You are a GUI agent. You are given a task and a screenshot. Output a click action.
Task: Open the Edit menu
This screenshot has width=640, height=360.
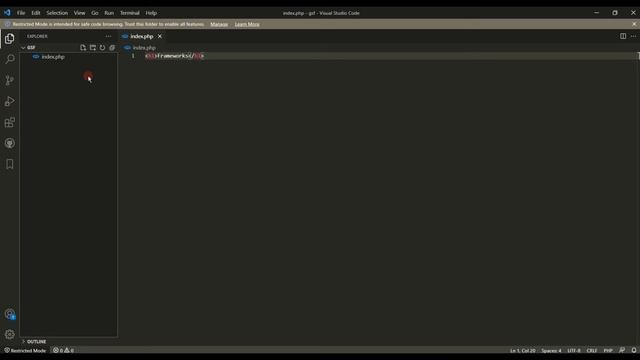pos(36,13)
